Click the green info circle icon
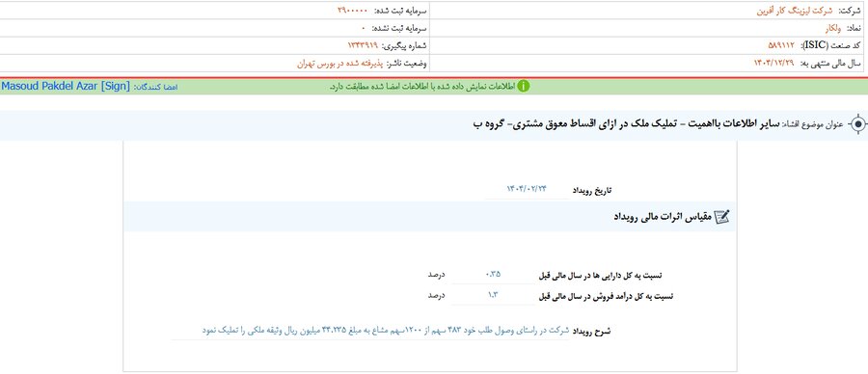The height and width of the screenshot is (374, 868). (523, 87)
